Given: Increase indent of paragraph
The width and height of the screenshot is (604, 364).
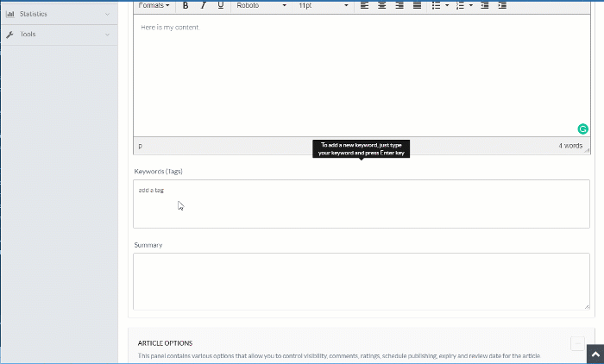Looking at the screenshot, I should coord(502,5).
